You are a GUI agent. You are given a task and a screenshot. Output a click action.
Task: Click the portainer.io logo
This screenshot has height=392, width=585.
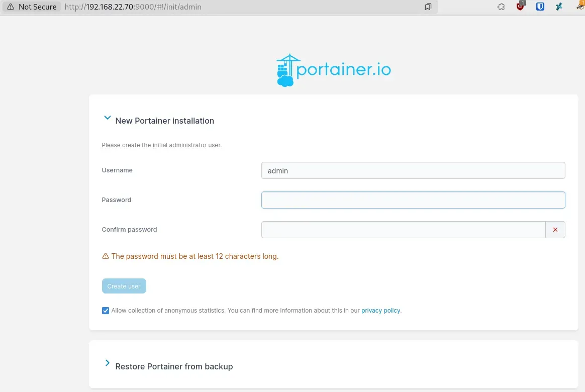point(334,70)
